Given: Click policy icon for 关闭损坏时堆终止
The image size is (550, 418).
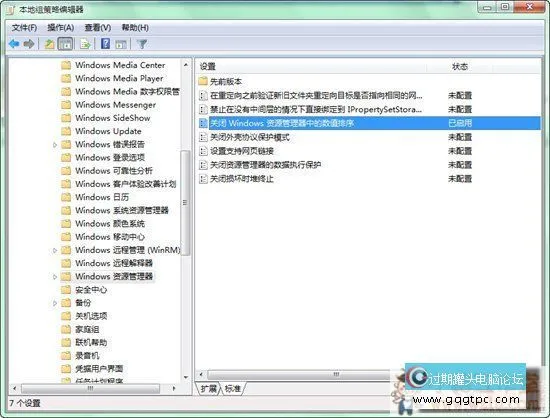Looking at the screenshot, I should [x=203, y=179].
